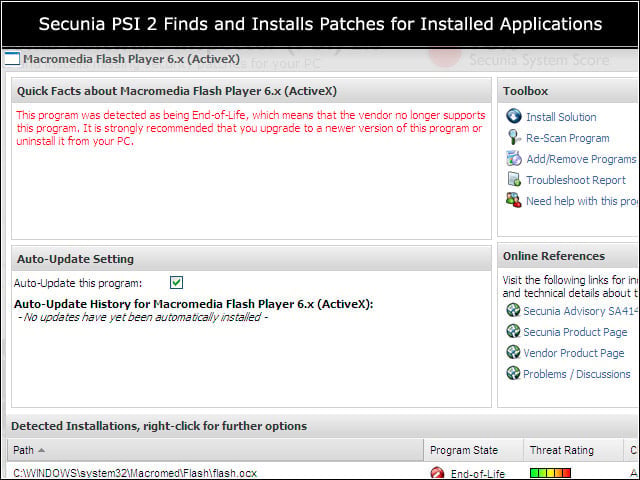640x480 pixels.
Task: Click the Problems / Discussions globe icon
Action: tap(513, 373)
